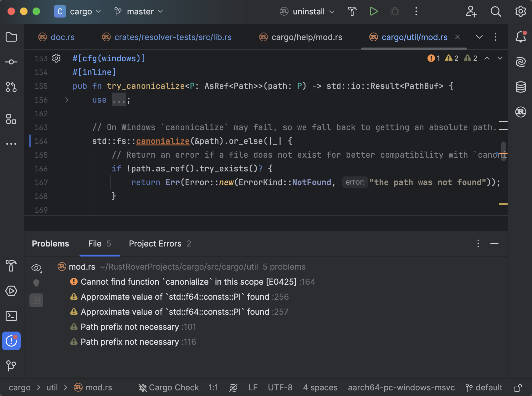Switch to the doc.rs editor tab

tap(62, 37)
